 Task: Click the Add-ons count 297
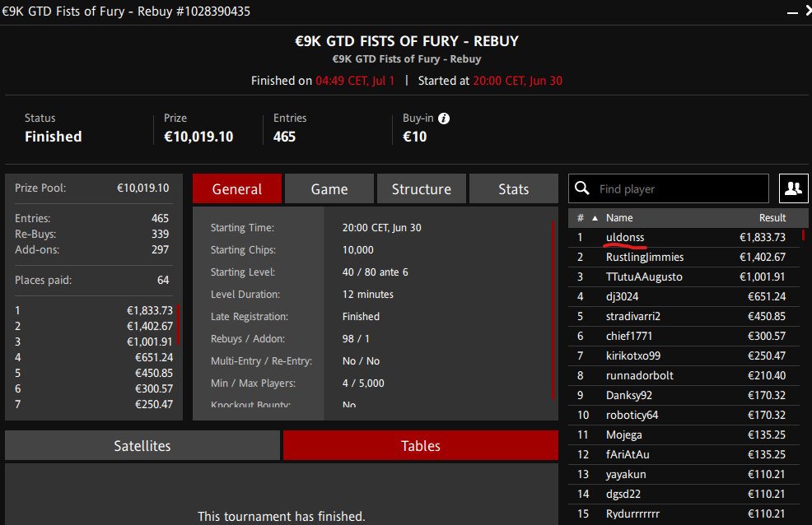[160, 249]
